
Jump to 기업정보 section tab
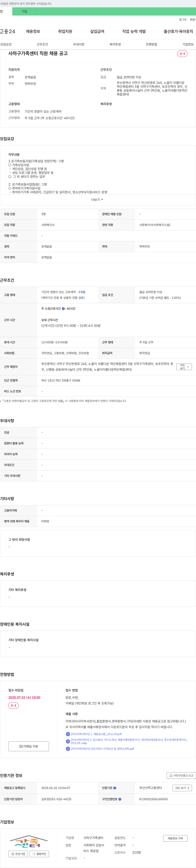[x=188, y=44]
